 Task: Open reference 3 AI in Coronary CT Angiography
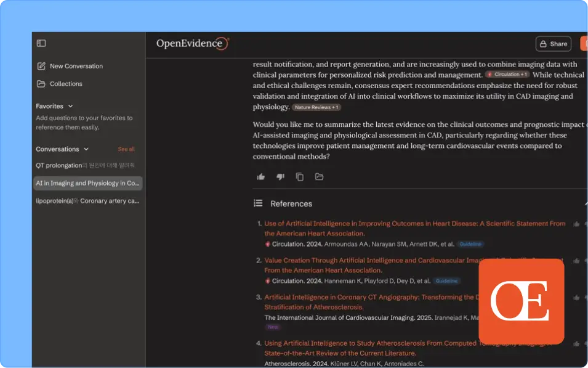(371, 302)
